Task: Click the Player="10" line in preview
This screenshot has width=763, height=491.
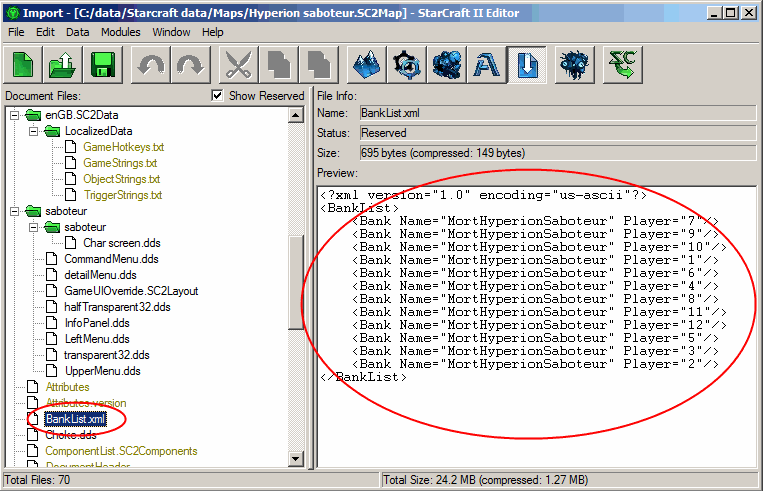Action: point(539,247)
